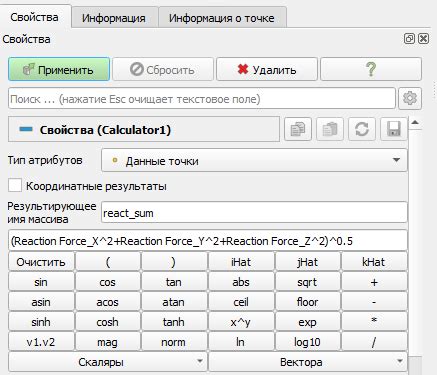Insert the ceil function

click(x=241, y=302)
